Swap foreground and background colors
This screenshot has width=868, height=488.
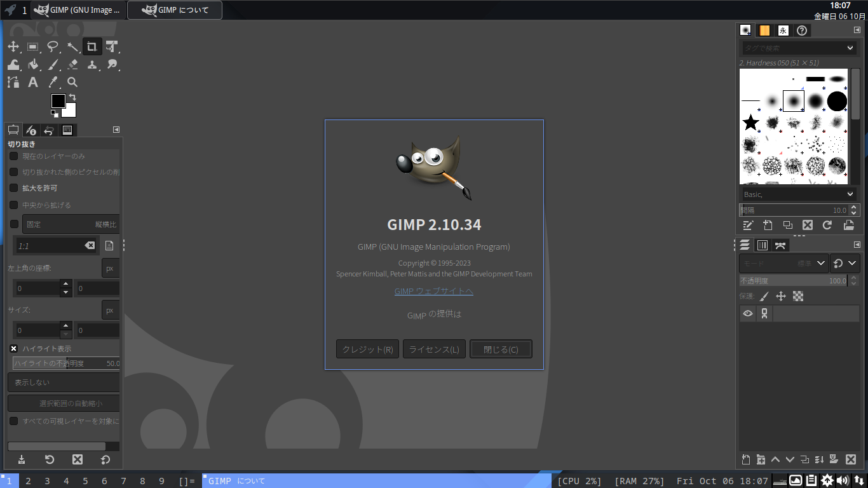coord(72,97)
